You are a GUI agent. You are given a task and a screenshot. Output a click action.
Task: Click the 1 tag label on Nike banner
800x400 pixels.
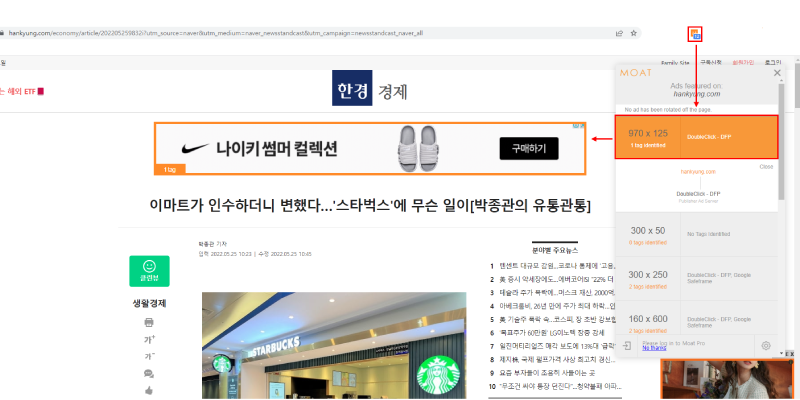169,169
